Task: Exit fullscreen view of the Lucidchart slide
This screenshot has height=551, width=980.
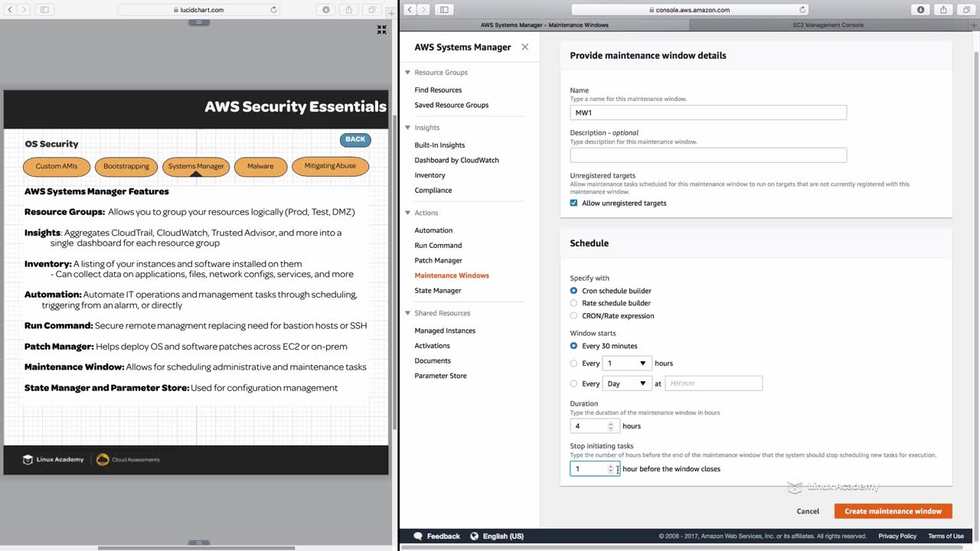Action: (x=381, y=30)
